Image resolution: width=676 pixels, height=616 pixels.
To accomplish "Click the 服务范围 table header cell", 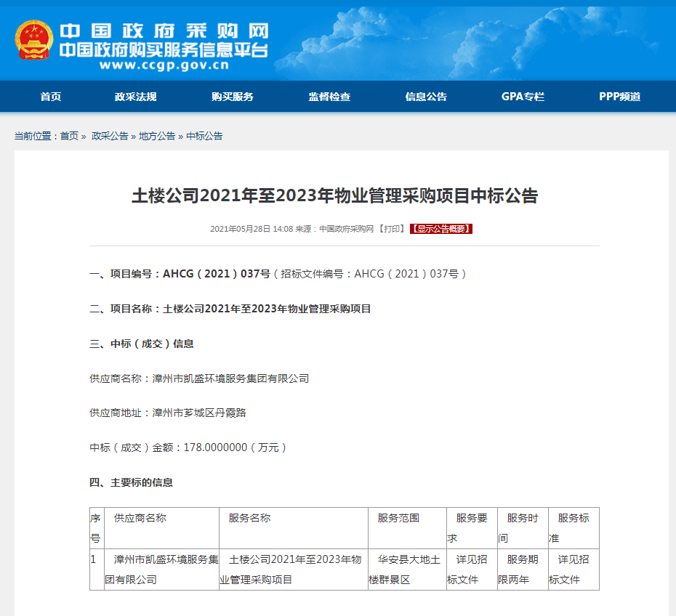I will 407,528.
